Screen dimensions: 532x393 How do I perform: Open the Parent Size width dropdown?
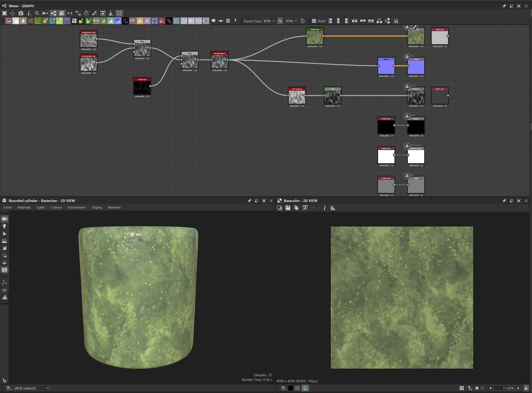tap(269, 21)
